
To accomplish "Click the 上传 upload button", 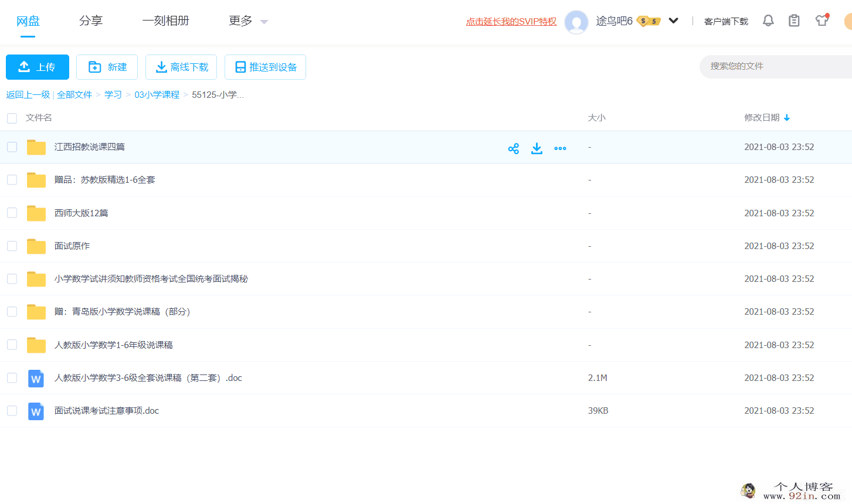I will [38, 67].
